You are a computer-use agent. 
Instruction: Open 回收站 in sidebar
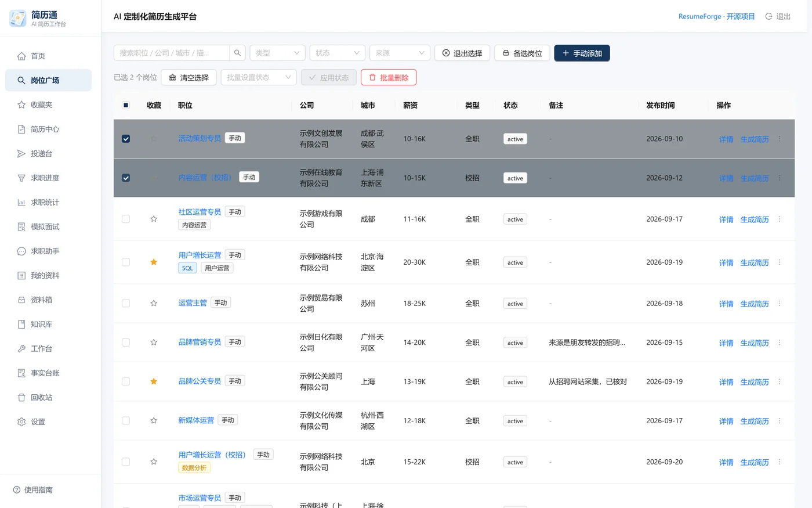(49, 397)
